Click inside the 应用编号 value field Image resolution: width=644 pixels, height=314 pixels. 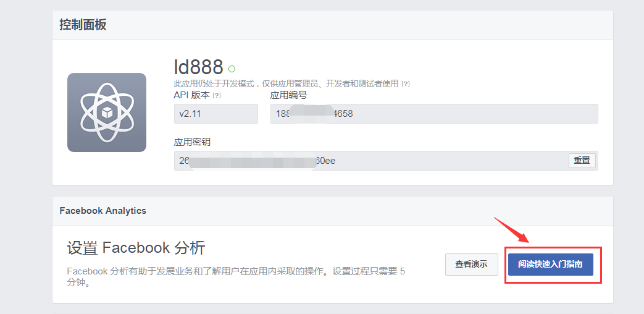pyautogui.click(x=433, y=114)
